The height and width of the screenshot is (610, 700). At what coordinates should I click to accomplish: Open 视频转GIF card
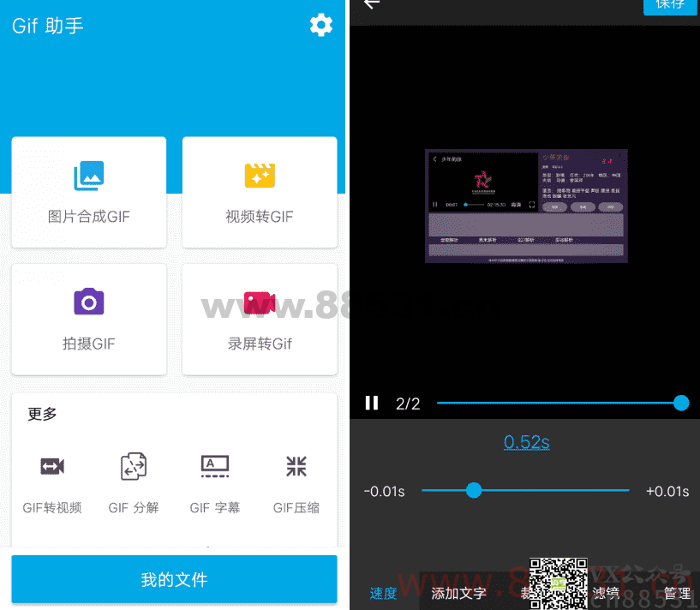click(x=260, y=192)
